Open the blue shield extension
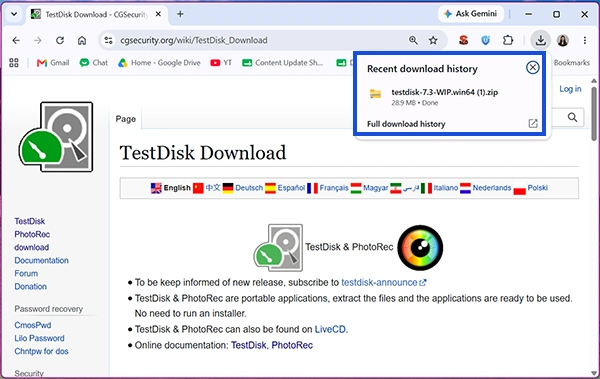The width and height of the screenshot is (600, 379). [486, 40]
